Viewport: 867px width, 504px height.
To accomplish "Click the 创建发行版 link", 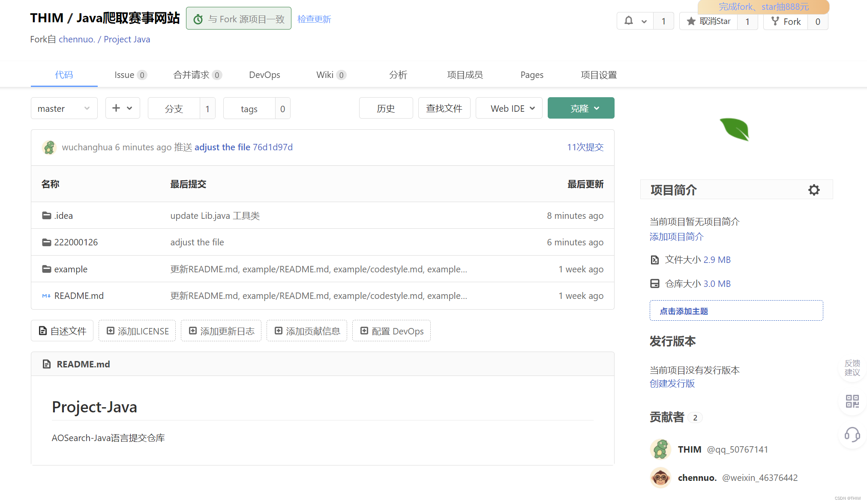I will 672,384.
